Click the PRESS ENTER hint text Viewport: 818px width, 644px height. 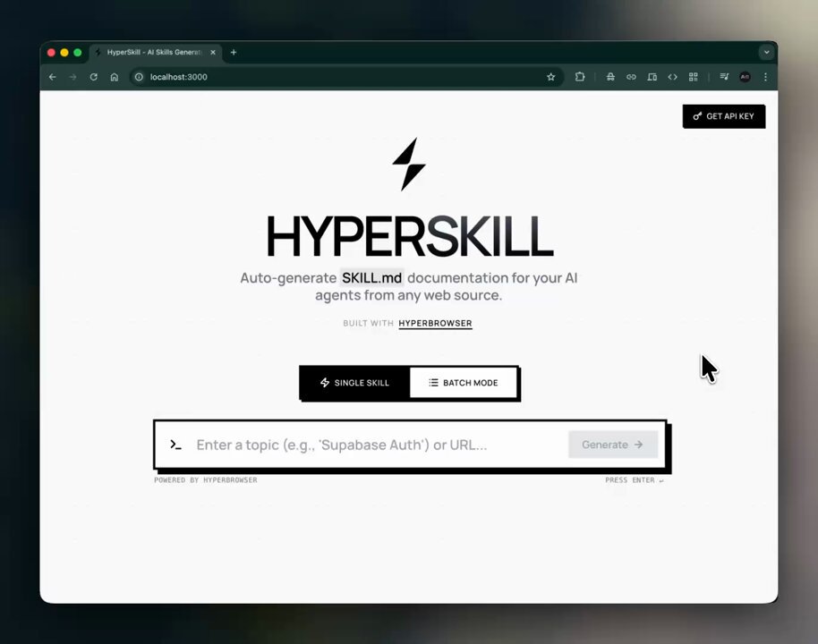click(x=635, y=479)
